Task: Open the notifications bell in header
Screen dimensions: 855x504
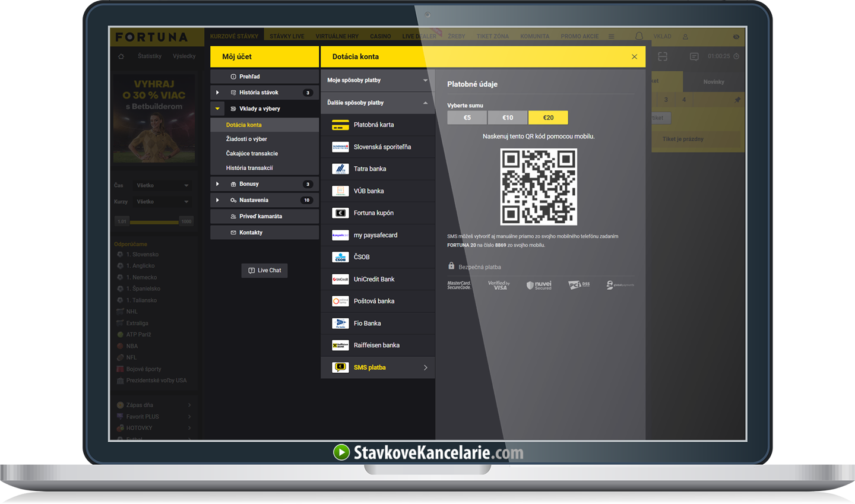Action: 639,36
